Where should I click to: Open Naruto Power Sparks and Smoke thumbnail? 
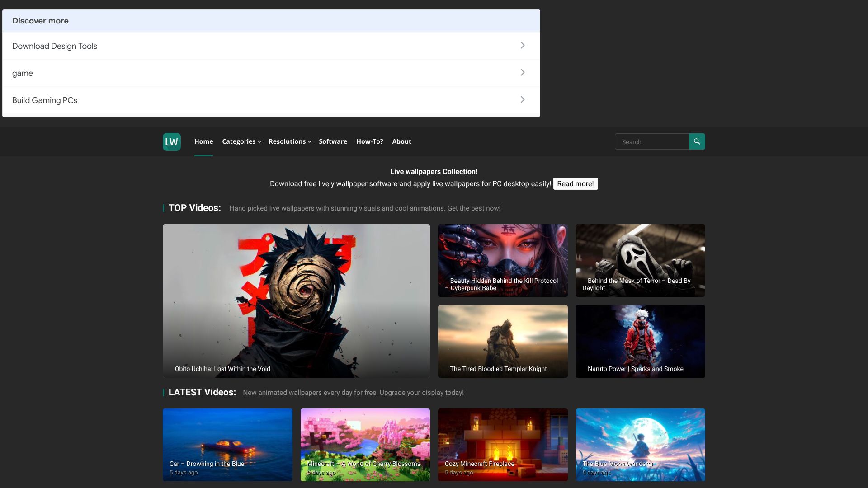640,341
